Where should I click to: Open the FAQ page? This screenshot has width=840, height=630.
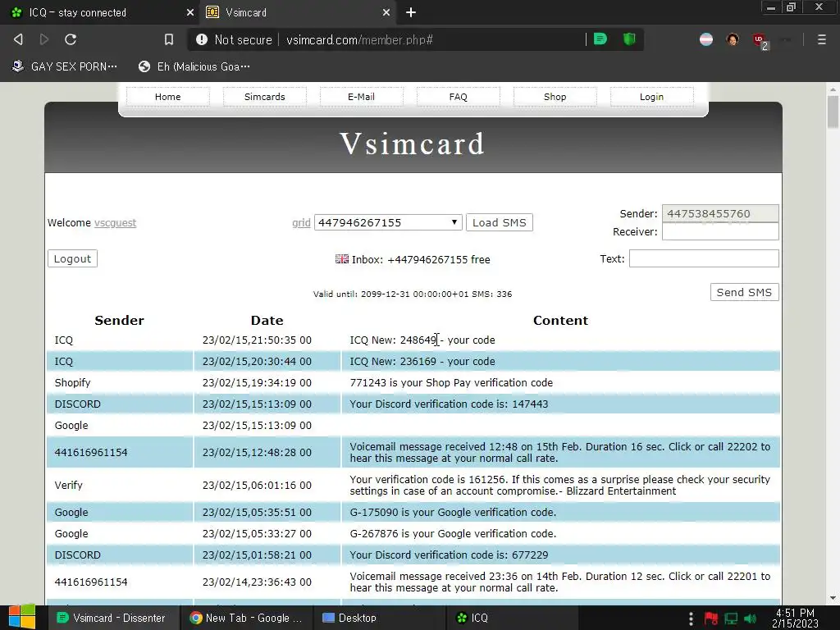click(x=458, y=97)
